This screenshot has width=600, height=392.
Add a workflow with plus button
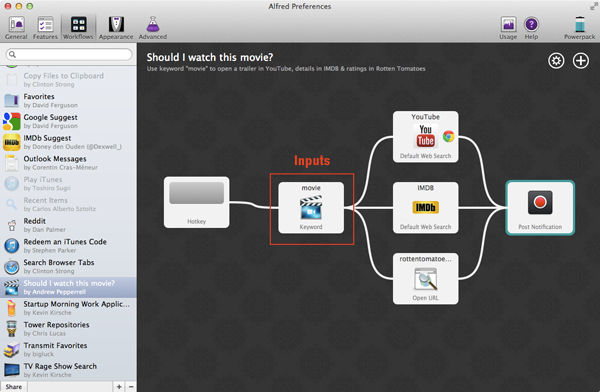pyautogui.click(x=119, y=387)
